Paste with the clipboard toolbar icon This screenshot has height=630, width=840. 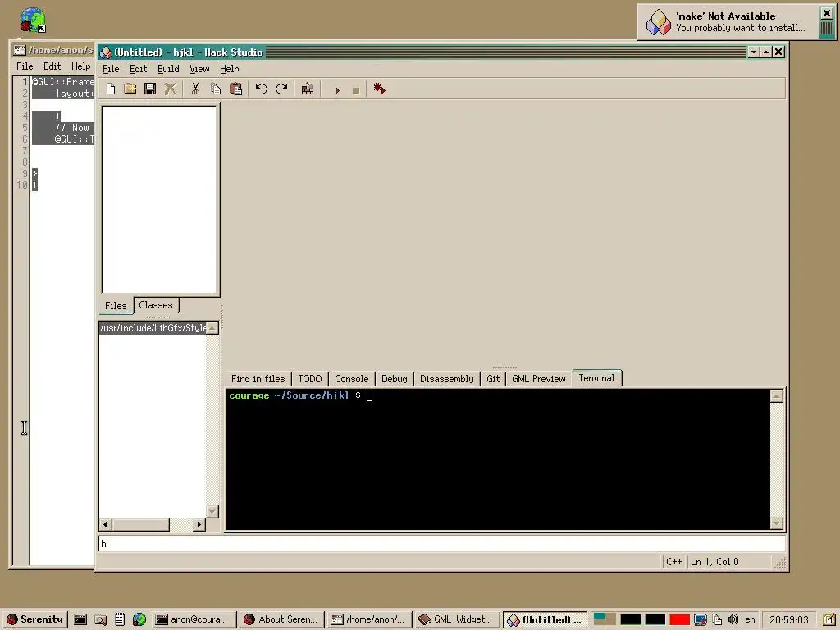tap(235, 89)
